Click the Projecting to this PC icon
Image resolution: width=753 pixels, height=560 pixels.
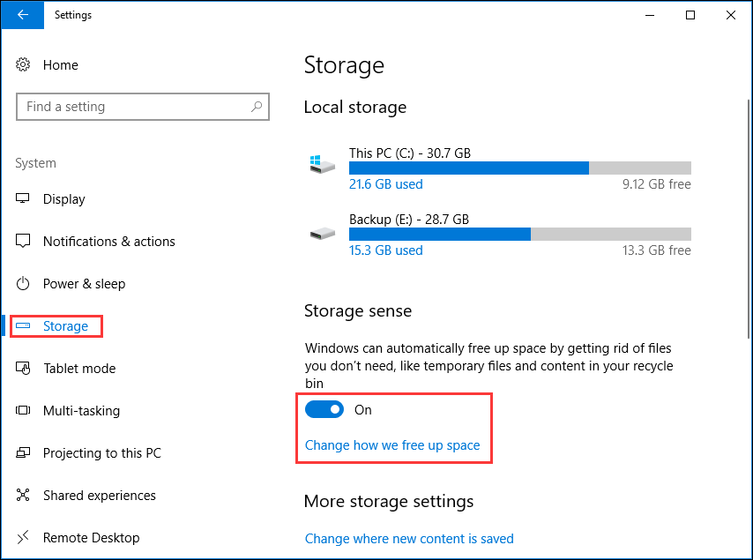click(x=24, y=452)
